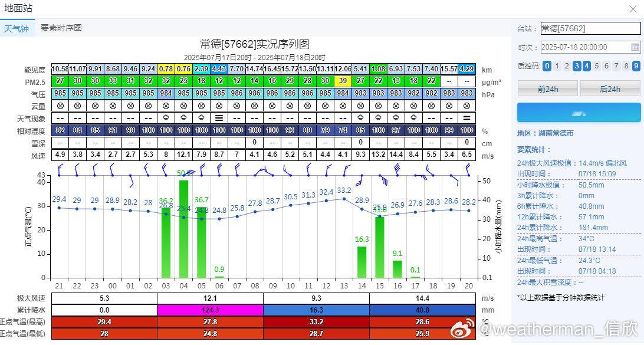Toggle quality code 3
The image size is (644, 345).
coord(577,65)
